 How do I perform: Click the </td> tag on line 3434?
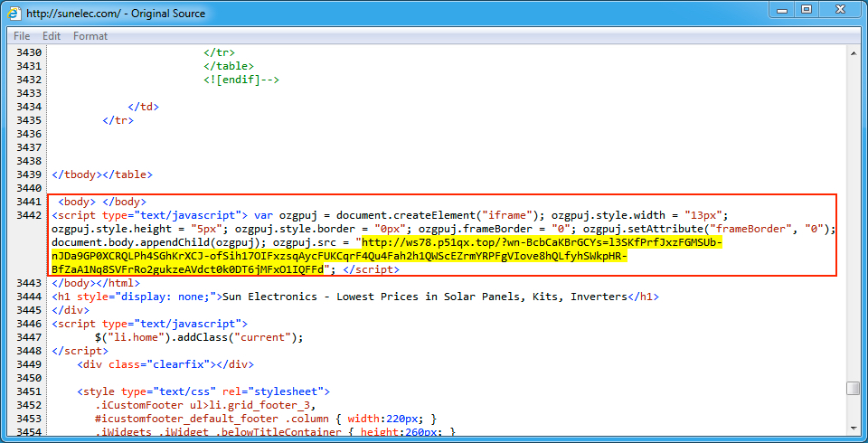point(144,107)
